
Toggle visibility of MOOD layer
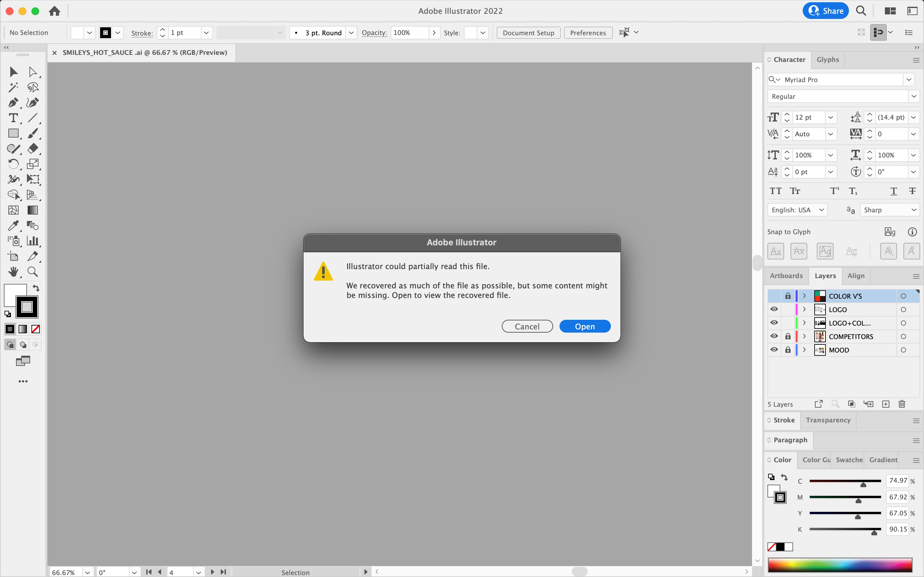coord(774,350)
